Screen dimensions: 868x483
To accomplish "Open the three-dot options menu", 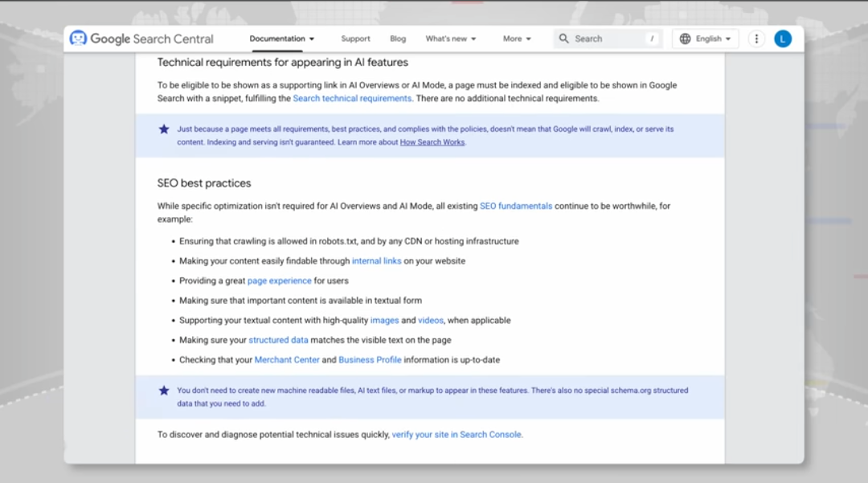I will 756,39.
